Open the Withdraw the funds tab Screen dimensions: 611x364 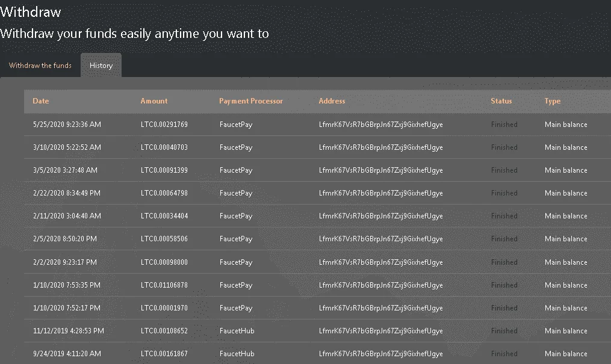[x=40, y=66]
